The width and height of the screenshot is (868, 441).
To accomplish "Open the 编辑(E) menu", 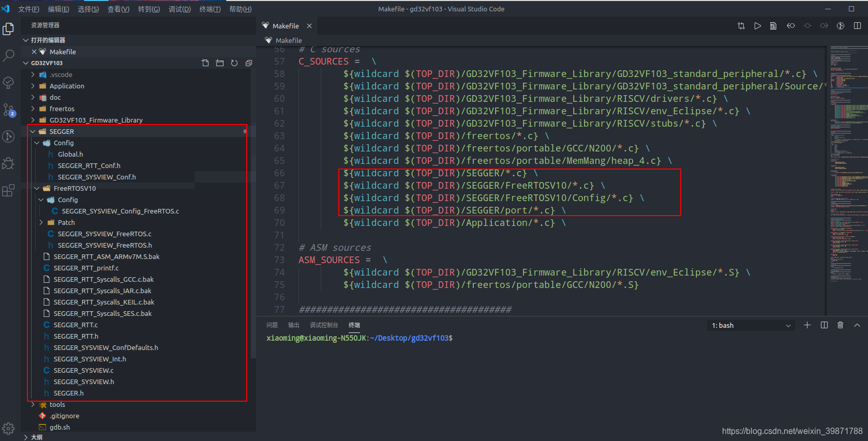I will click(x=58, y=9).
